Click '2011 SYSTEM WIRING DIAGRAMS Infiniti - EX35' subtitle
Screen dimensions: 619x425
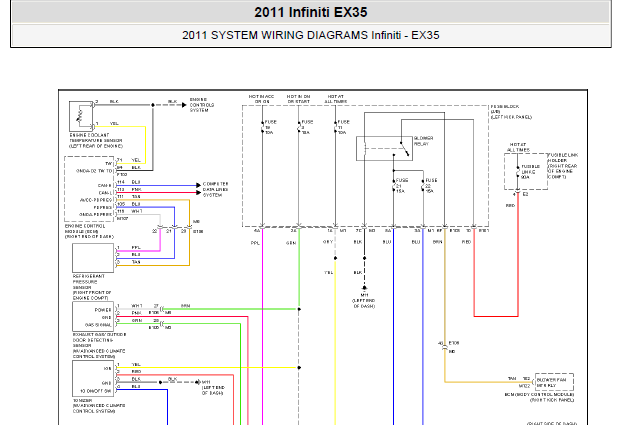[311, 35]
